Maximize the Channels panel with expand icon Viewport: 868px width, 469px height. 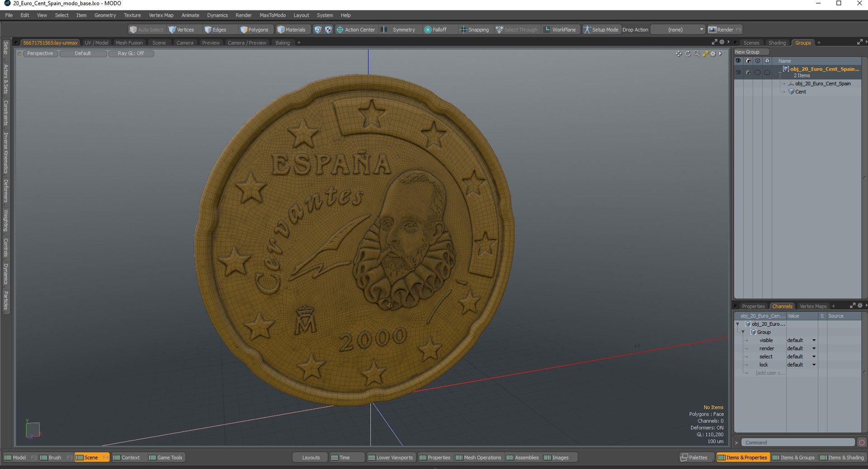tap(852, 306)
